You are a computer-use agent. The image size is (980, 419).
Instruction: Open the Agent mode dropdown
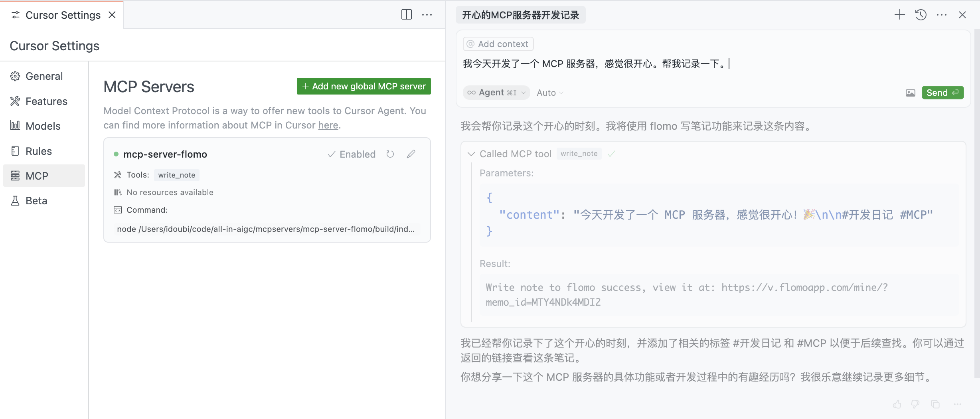[496, 93]
